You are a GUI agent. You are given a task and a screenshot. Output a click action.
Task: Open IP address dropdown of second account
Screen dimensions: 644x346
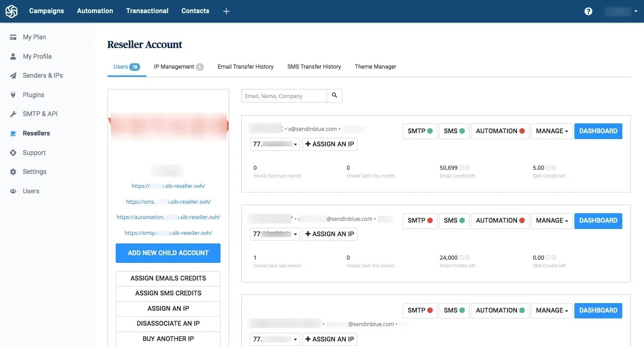(x=275, y=234)
